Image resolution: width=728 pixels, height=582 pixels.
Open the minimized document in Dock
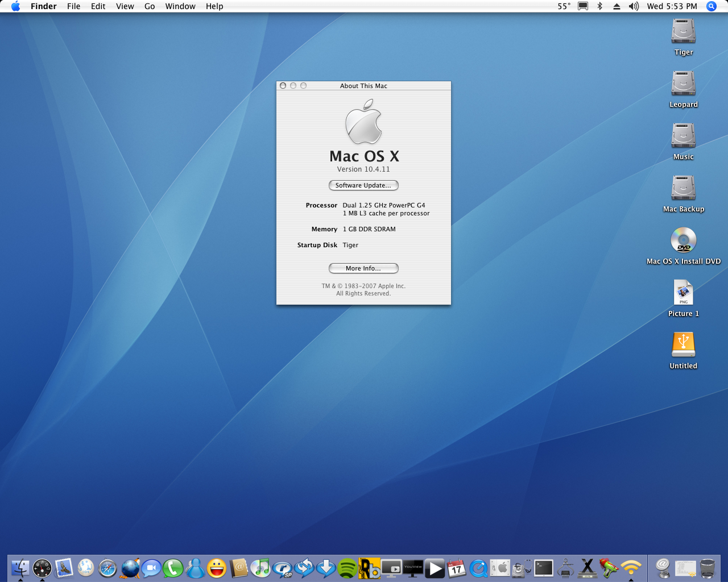point(685,568)
